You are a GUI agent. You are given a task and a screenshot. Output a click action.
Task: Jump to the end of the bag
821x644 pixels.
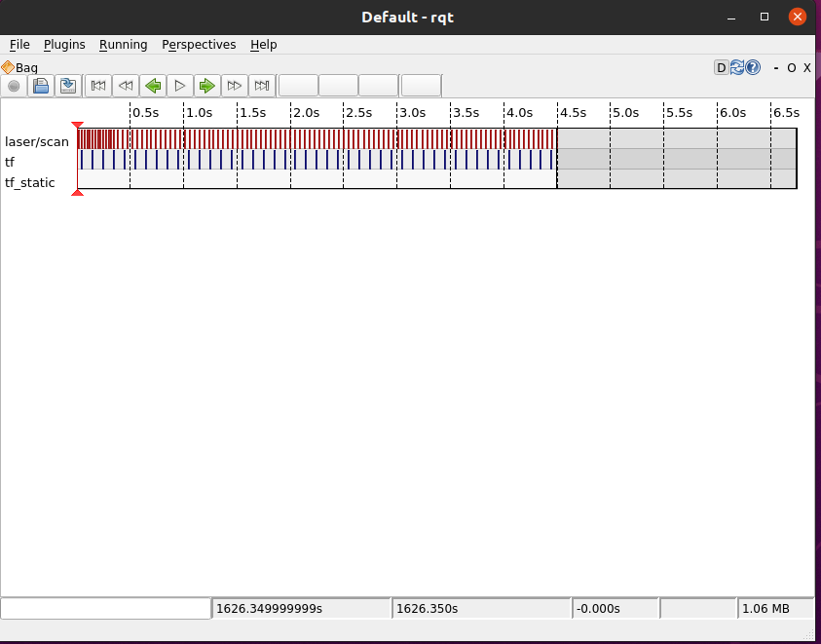click(261, 86)
